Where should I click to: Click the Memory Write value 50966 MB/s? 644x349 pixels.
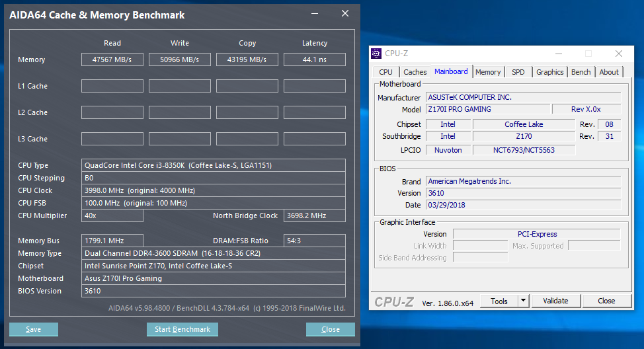click(179, 59)
